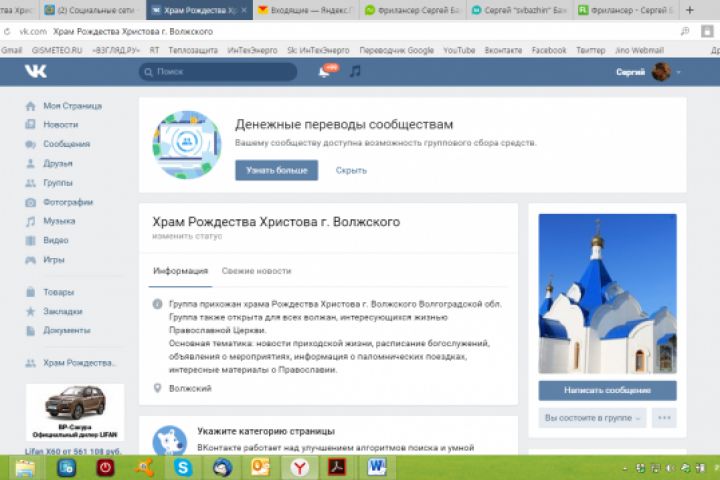720x480 pixels.
Task: Click the money transfers banner illustration
Action: tap(186, 145)
